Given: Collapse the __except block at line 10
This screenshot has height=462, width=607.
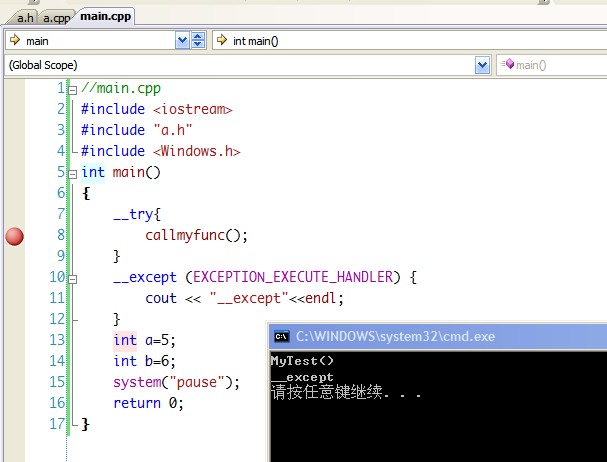Looking at the screenshot, I should pyautogui.click(x=72, y=279).
